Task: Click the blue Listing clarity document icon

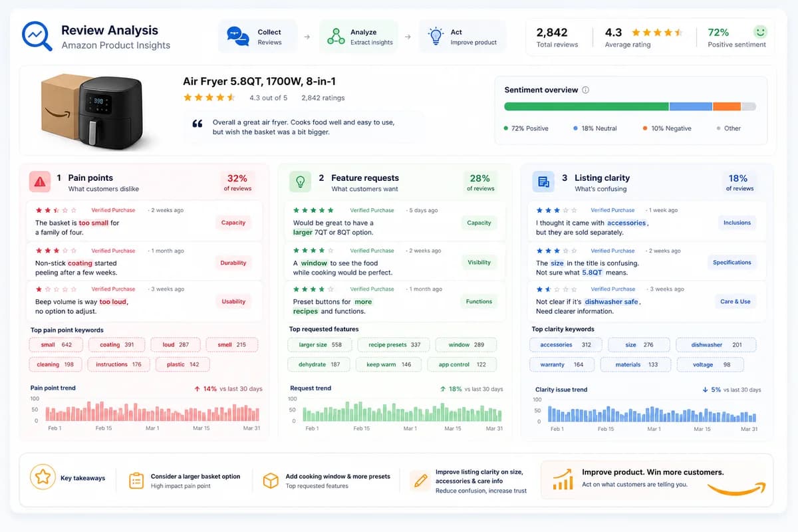Action: point(543,182)
